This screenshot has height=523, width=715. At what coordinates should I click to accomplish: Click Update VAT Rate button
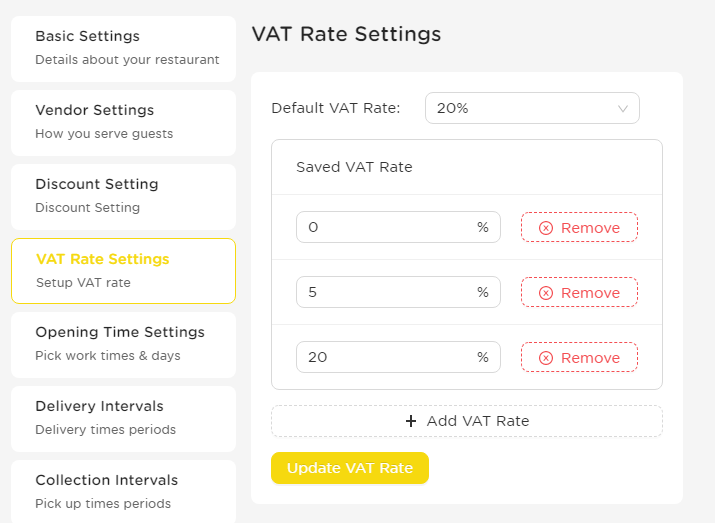[x=350, y=468]
